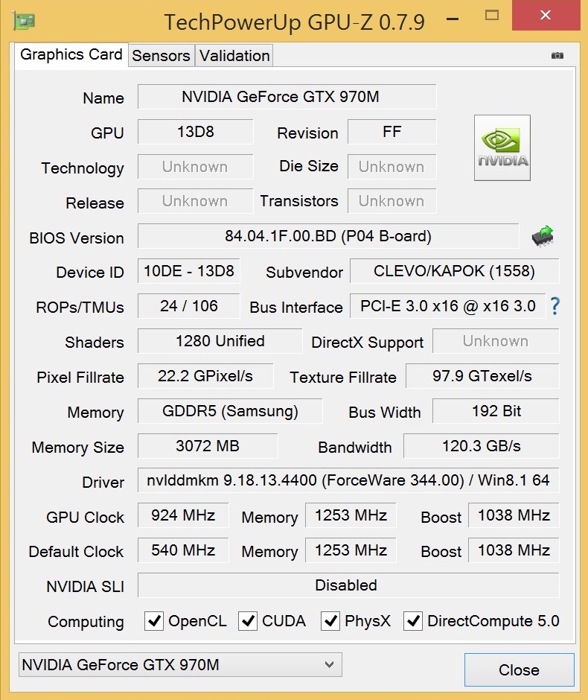The height and width of the screenshot is (700, 588).
Task: Click the Bus Width value 192 Bit
Action: tap(496, 411)
